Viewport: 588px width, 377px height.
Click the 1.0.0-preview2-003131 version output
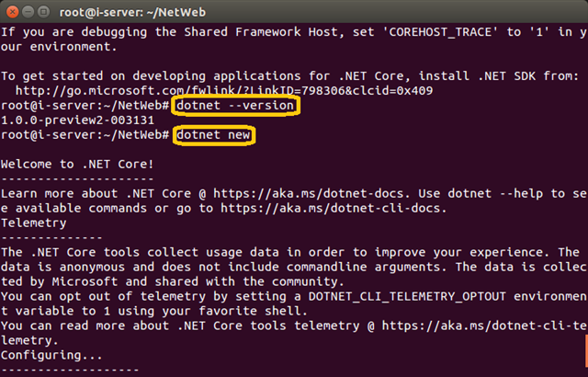coord(77,120)
